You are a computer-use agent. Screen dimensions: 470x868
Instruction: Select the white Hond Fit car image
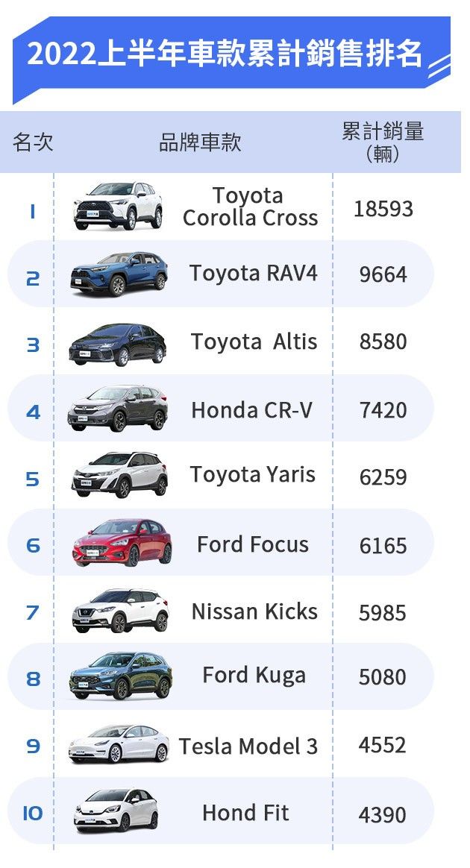point(116,811)
